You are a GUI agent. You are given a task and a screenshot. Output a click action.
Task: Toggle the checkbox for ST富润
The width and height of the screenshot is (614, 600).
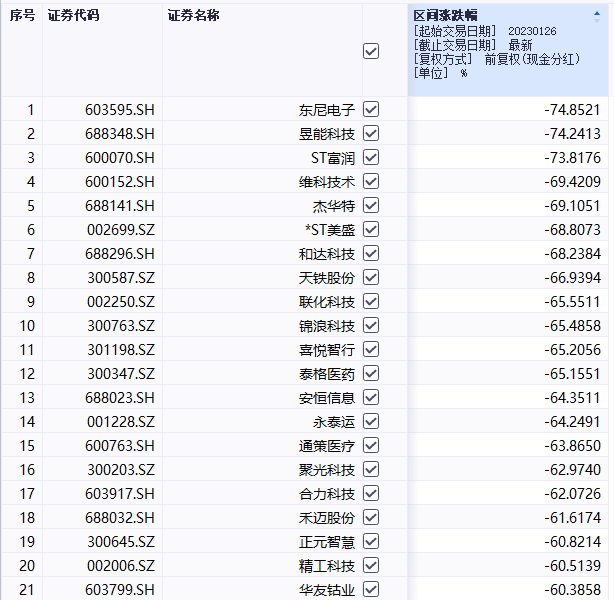click(x=371, y=157)
